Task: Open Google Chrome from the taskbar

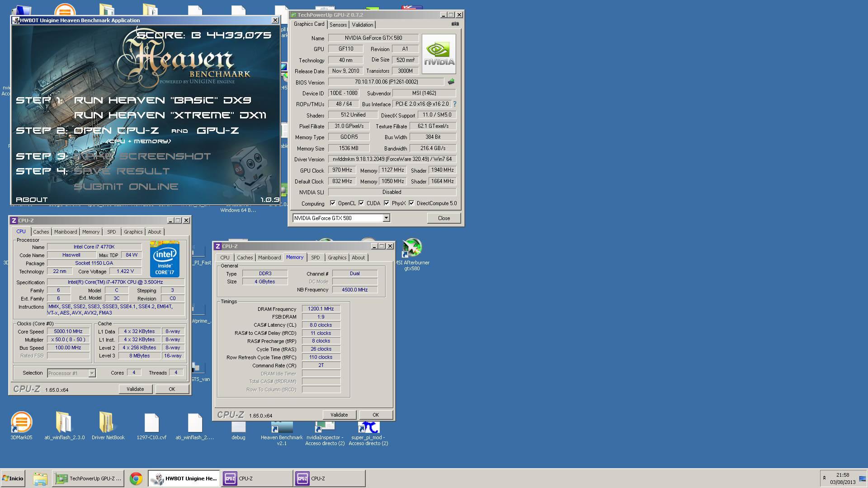Action: (136, 479)
